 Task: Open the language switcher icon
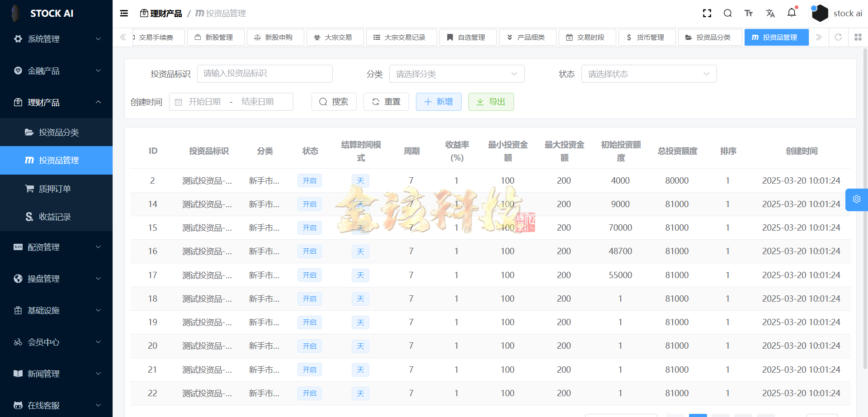(x=770, y=13)
